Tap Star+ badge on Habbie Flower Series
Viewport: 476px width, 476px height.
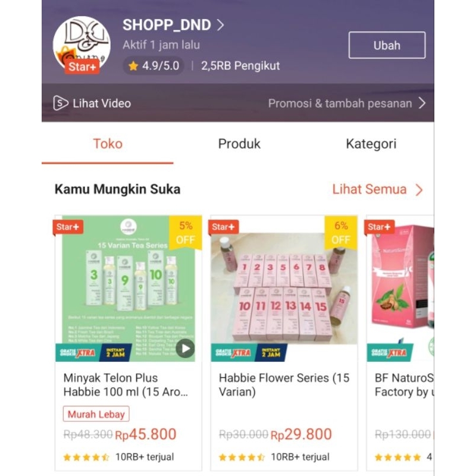pyautogui.click(x=224, y=227)
